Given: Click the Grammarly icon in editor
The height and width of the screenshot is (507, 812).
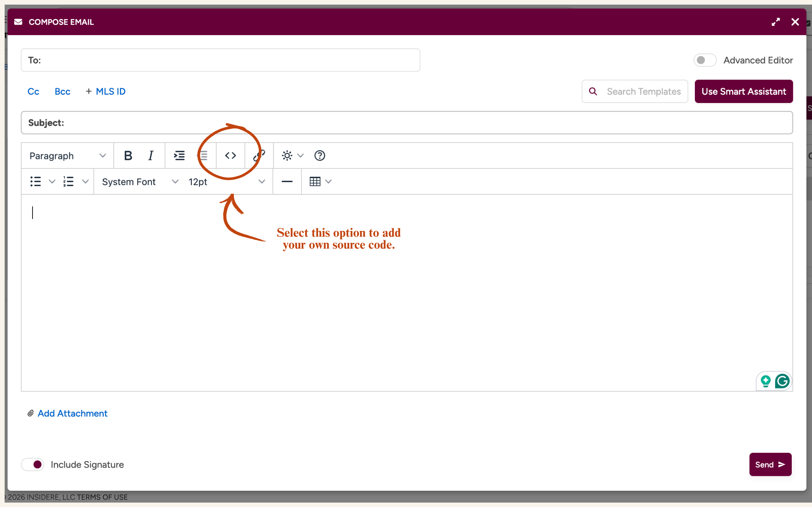Looking at the screenshot, I should click(782, 381).
